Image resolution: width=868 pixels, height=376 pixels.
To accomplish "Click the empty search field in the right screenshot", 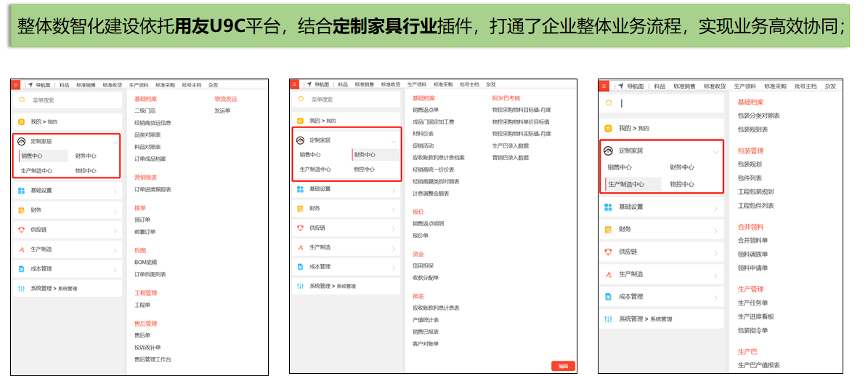I will coord(663,103).
